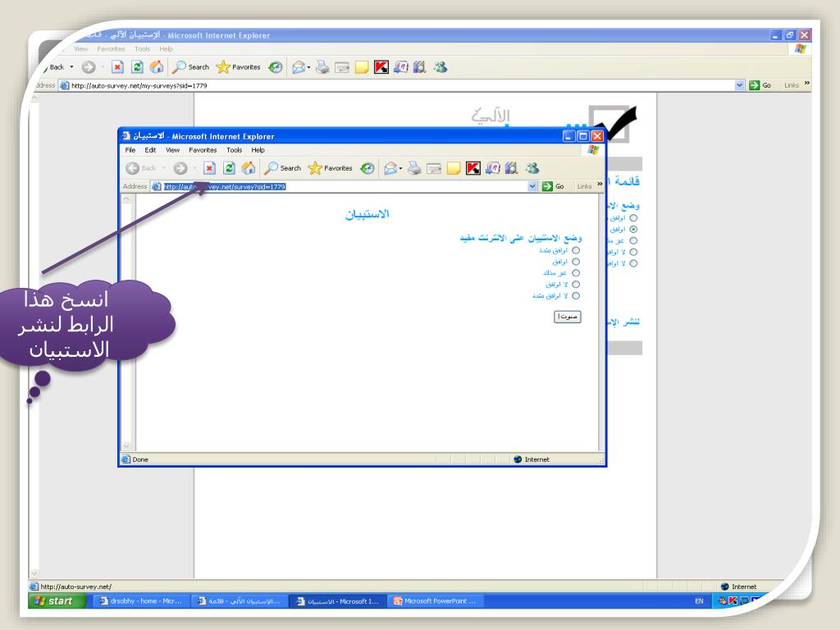Open Edit menu in front window
840x630 pixels.
(151, 150)
